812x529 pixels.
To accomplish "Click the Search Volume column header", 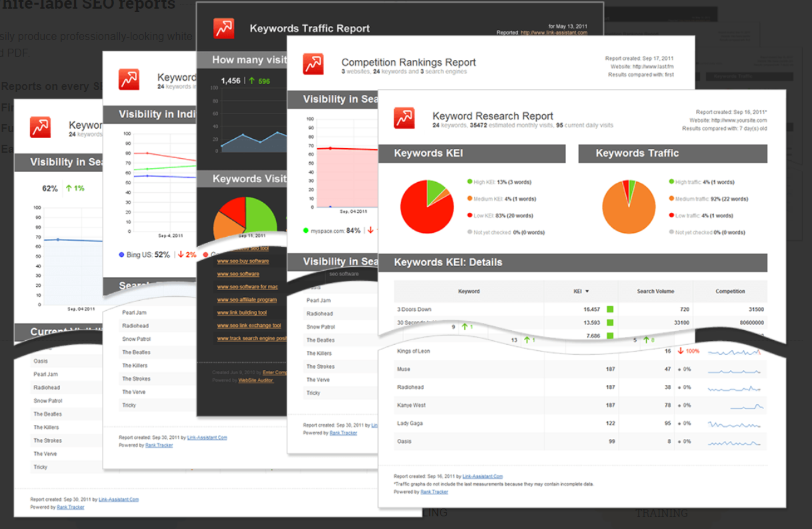I will 655,292.
